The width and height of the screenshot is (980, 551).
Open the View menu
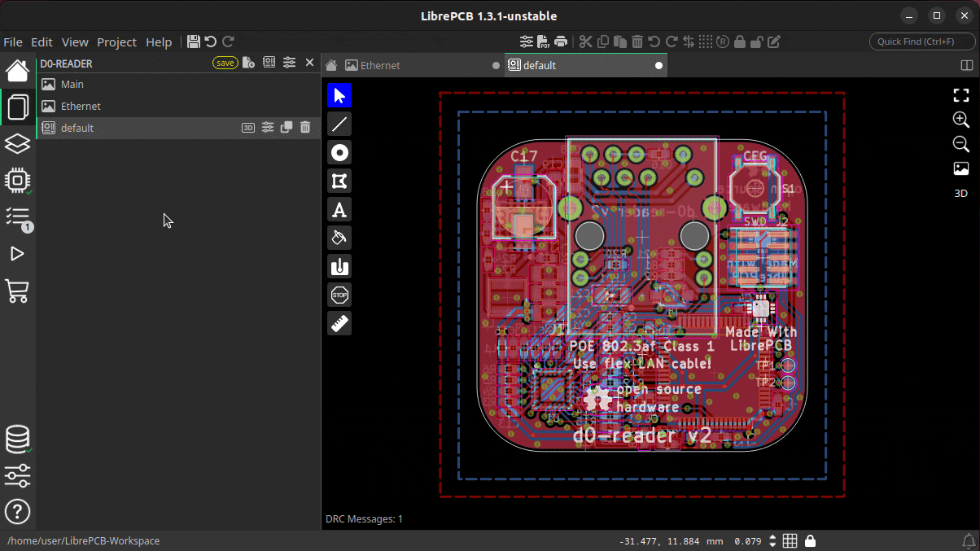pyautogui.click(x=75, y=42)
